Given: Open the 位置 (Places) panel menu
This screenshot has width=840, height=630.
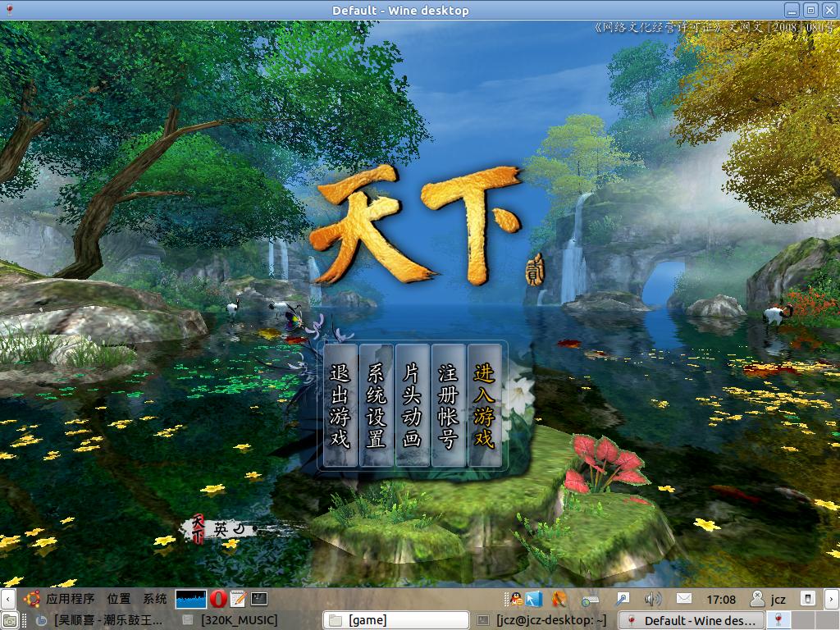Looking at the screenshot, I should [119, 599].
